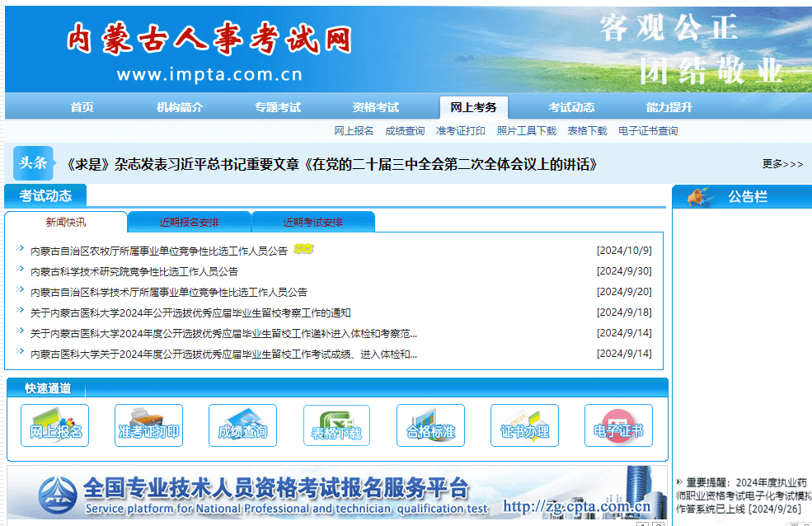Open the 求是 headline article link
The image size is (812, 526).
click(x=330, y=164)
